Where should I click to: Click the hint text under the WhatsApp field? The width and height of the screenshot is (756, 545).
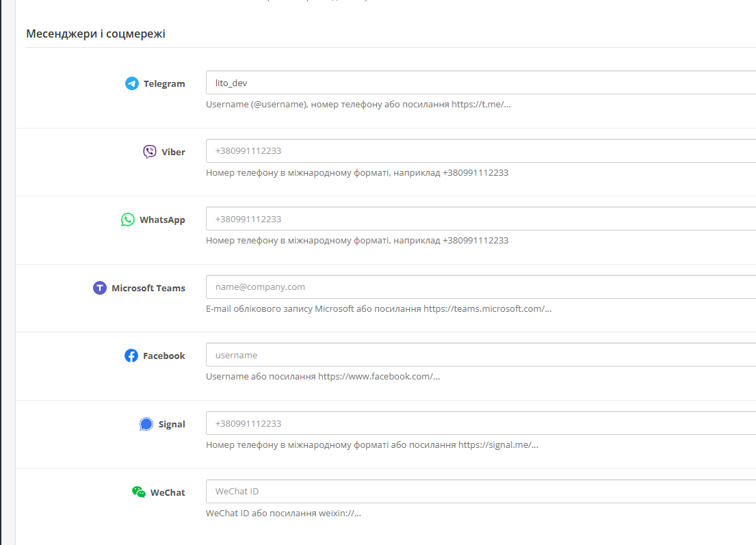click(x=357, y=241)
